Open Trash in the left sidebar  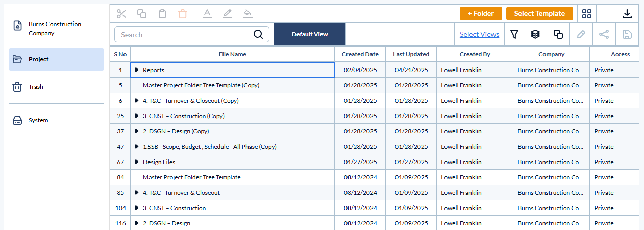point(36,87)
